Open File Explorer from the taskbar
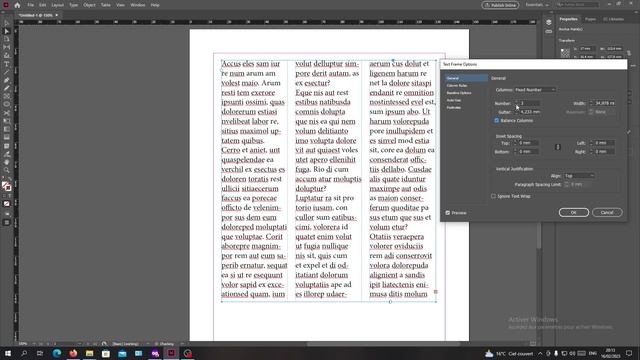640x360 pixels. (89, 353)
